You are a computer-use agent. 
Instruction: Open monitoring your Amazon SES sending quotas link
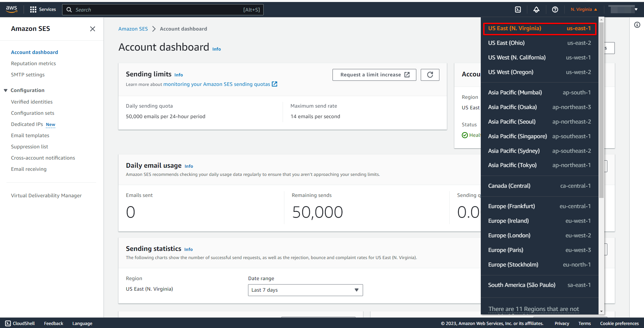click(x=220, y=84)
